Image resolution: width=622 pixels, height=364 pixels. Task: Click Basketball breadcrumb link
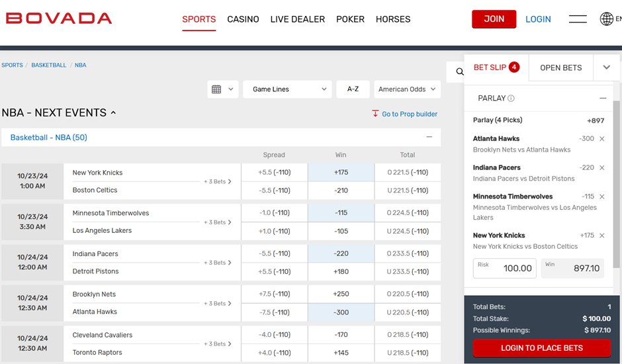[x=49, y=65]
